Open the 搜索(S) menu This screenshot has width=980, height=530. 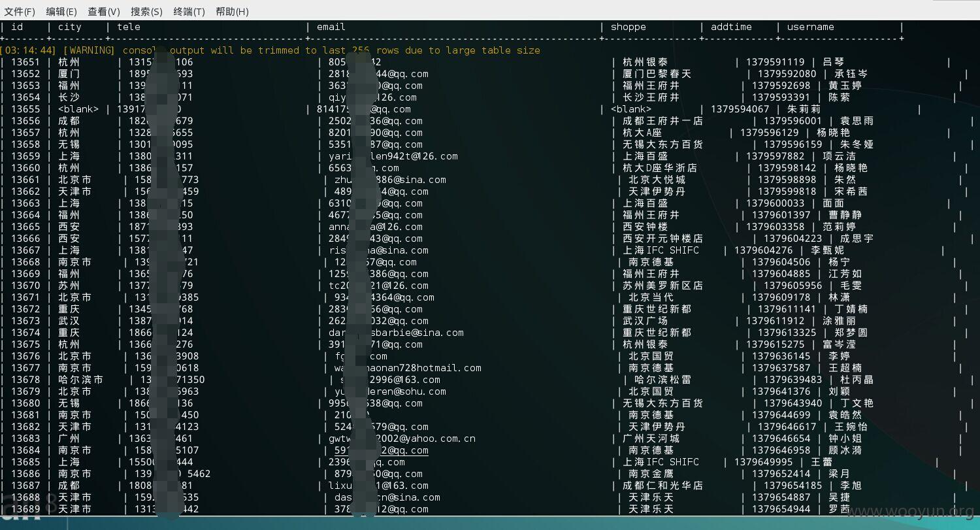(x=146, y=12)
